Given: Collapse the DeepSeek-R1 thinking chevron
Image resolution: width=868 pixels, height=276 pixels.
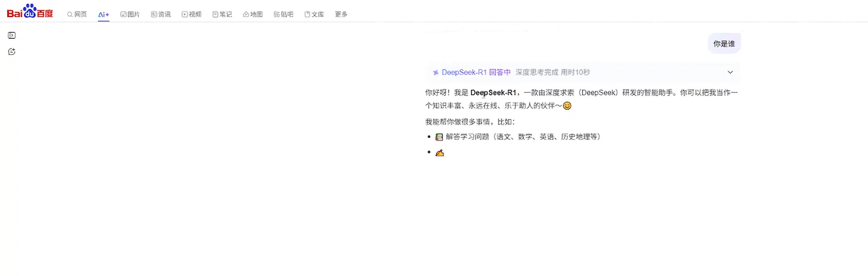Looking at the screenshot, I should [x=730, y=72].
